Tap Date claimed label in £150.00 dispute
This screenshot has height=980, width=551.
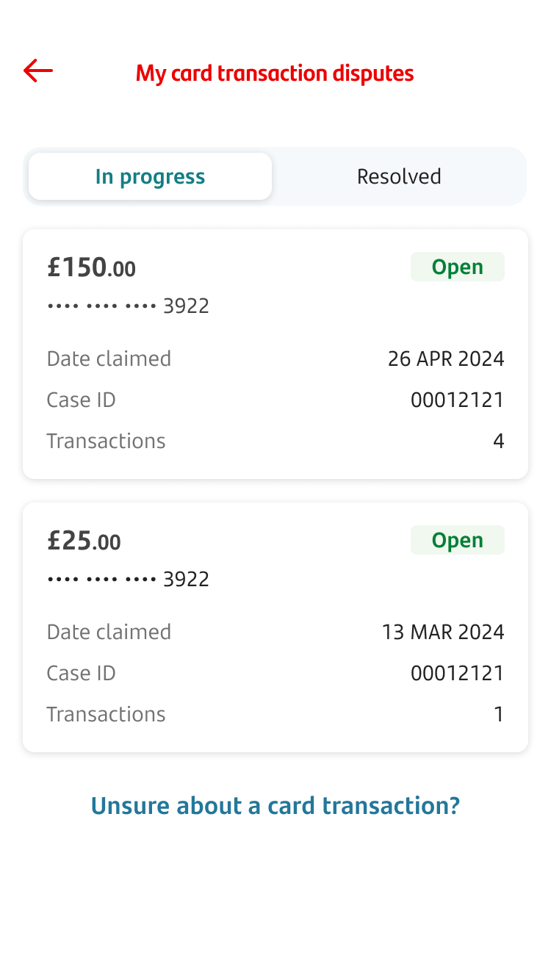(109, 359)
